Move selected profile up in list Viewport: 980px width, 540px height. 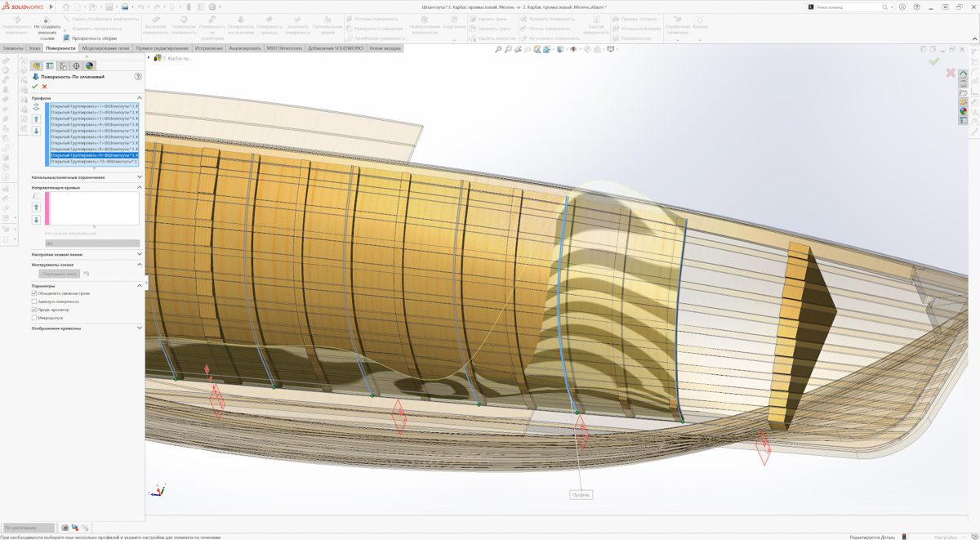pos(36,119)
